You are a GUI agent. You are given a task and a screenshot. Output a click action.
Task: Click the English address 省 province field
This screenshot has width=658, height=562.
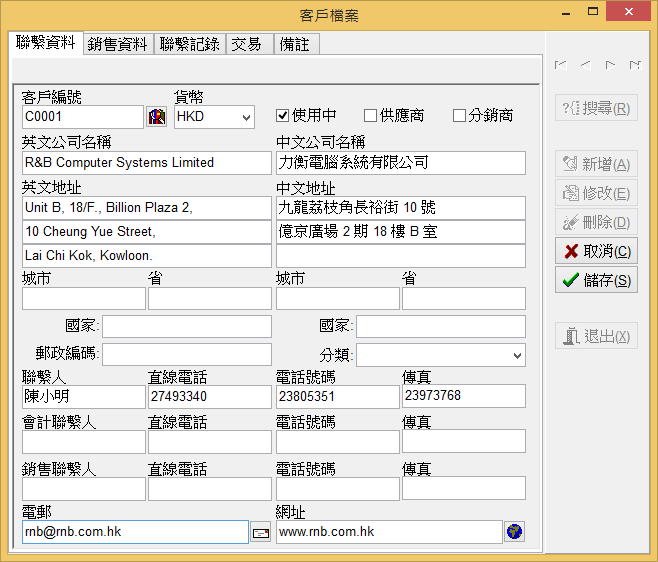click(x=210, y=298)
